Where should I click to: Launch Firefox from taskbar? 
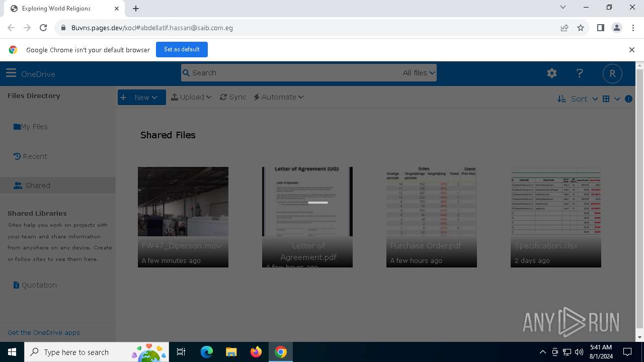(256, 352)
